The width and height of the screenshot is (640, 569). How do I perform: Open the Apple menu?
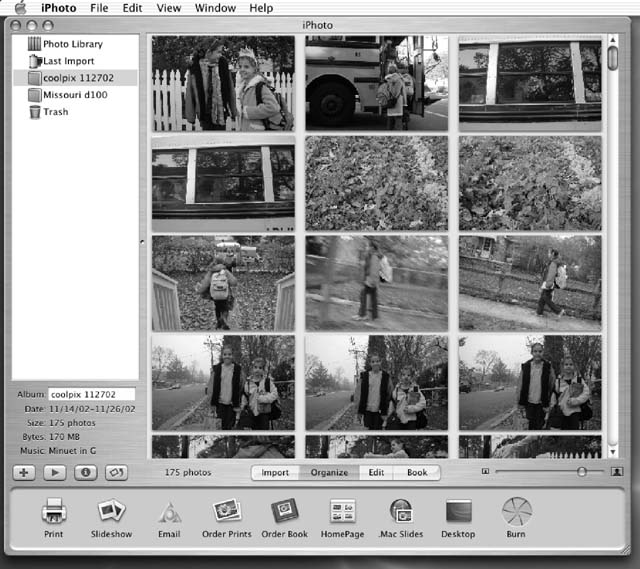[21, 8]
